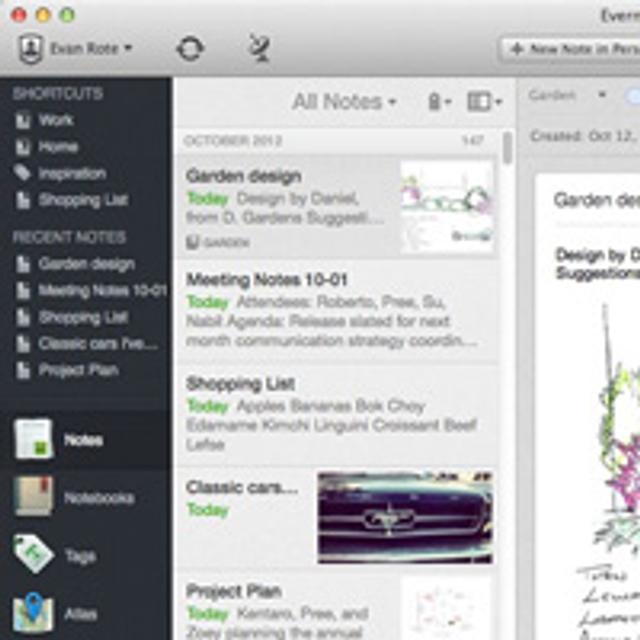Click the GARDEN notebook label on note

[218, 243]
